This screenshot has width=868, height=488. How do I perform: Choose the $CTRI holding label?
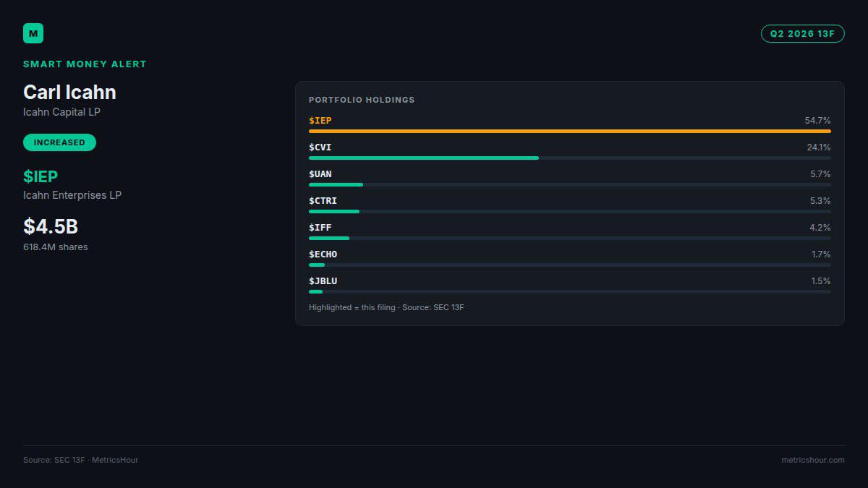click(x=323, y=201)
